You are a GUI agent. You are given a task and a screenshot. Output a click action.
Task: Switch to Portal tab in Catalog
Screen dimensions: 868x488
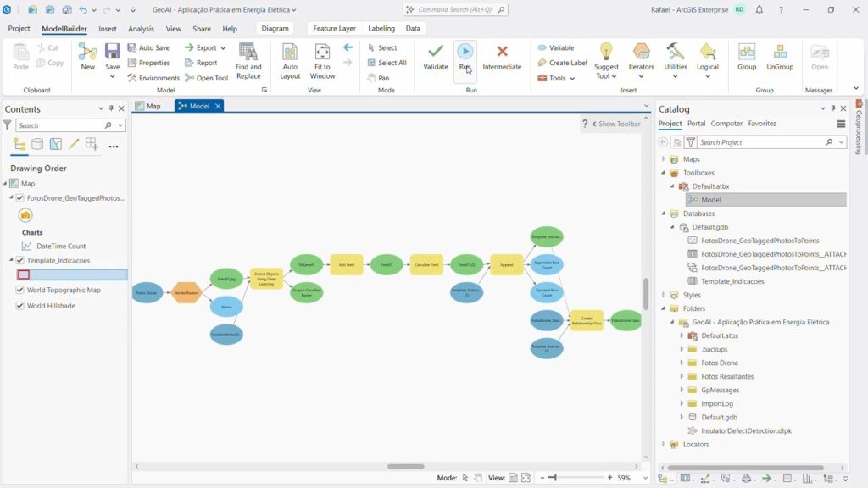696,124
